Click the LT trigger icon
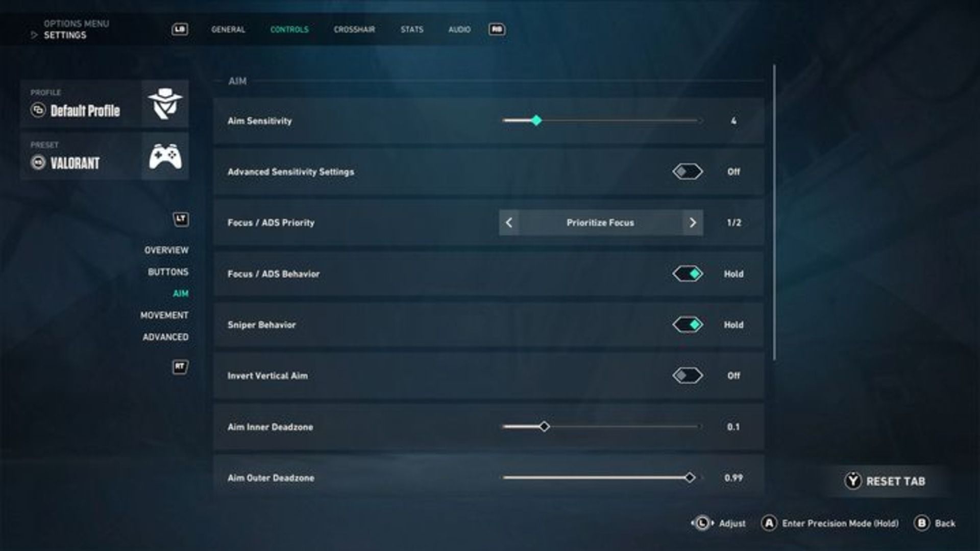The width and height of the screenshot is (980, 551). [180, 219]
